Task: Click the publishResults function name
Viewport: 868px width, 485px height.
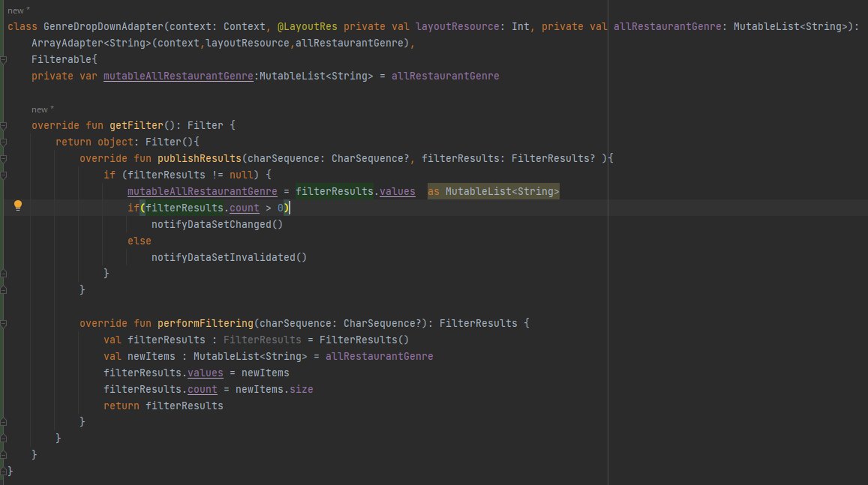Action: pyautogui.click(x=200, y=159)
